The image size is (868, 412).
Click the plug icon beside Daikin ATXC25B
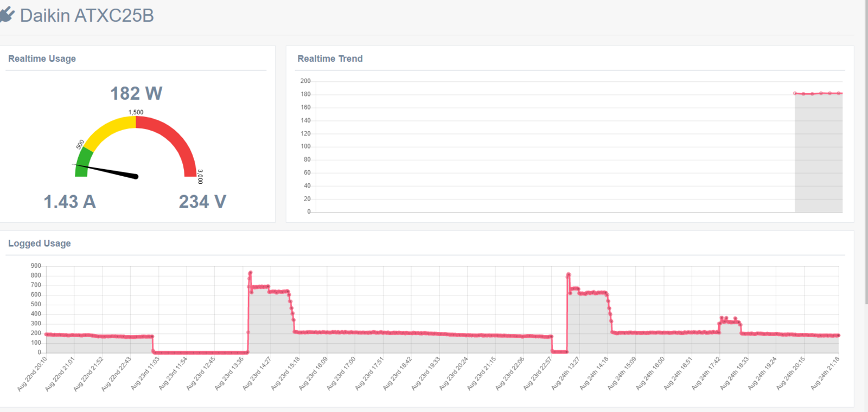(x=7, y=15)
